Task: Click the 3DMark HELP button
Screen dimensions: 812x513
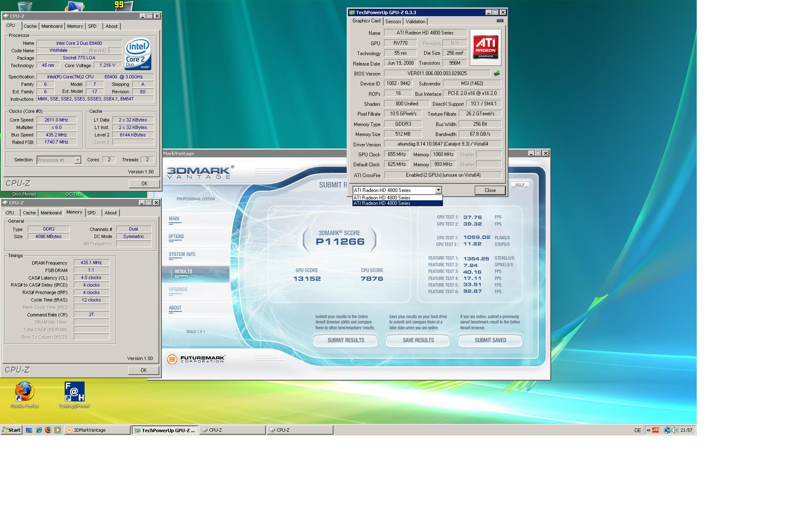Action: coord(520,185)
